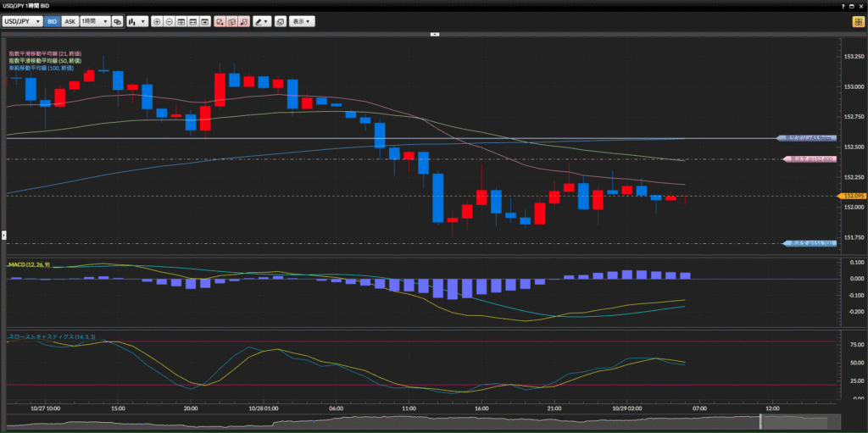Click the bottom timeline range scrollbar handle
868x433 pixels.
click(761, 421)
